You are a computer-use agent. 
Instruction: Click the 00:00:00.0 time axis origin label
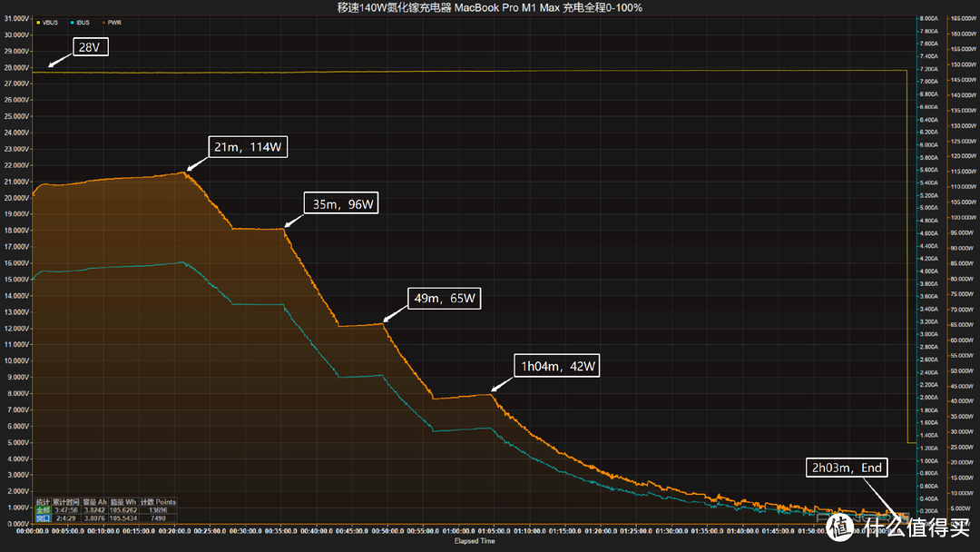point(33,531)
